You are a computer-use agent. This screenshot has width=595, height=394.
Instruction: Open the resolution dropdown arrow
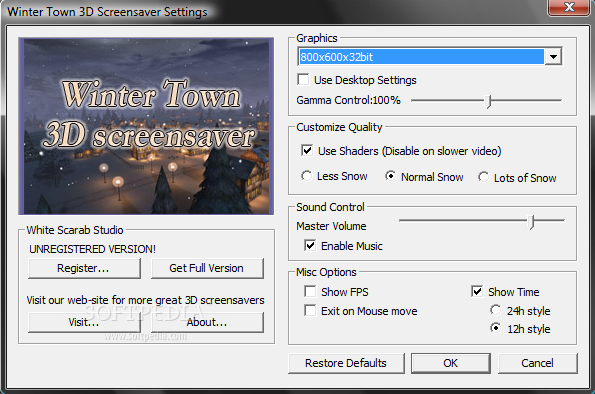pos(553,57)
